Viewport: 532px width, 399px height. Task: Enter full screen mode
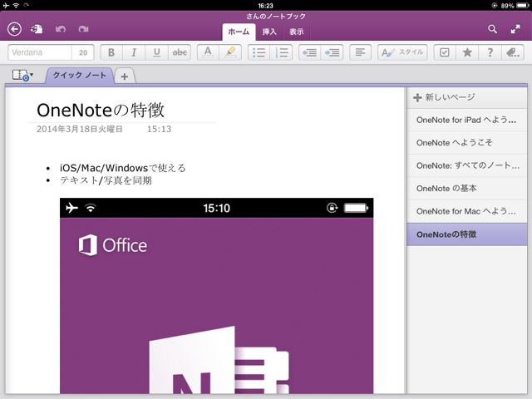515,29
